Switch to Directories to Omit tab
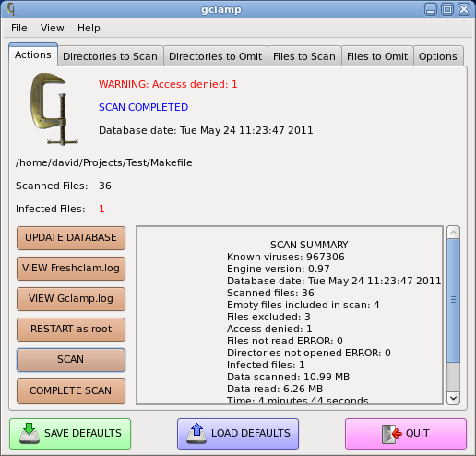 216,56
